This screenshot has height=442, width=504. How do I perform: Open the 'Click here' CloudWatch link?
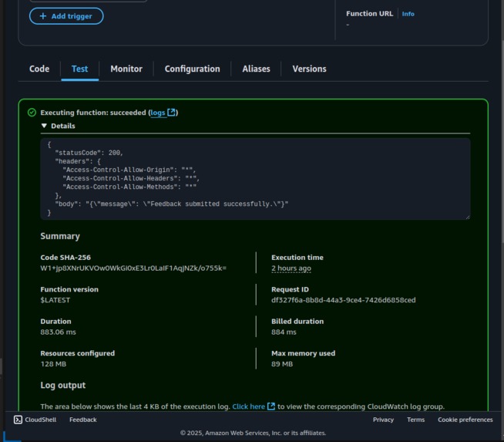click(248, 407)
